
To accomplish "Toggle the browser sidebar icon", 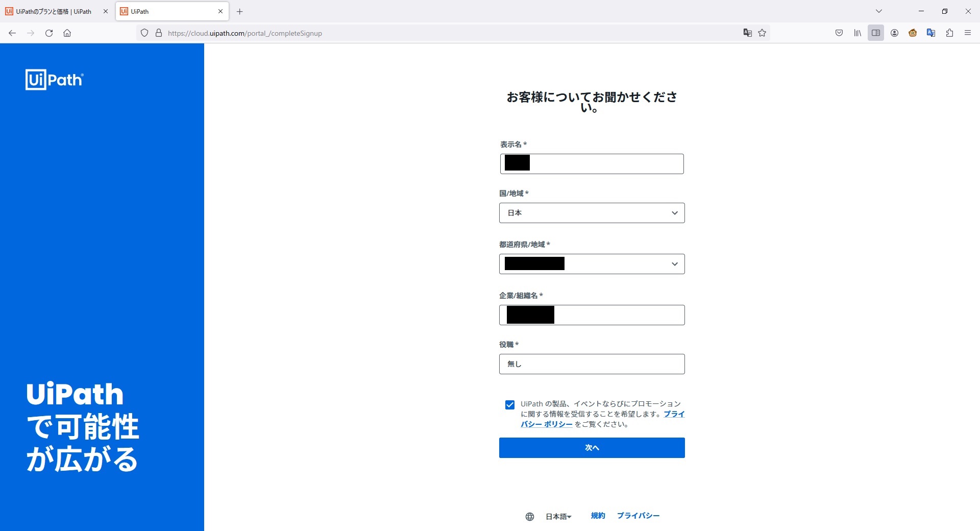I will pos(876,33).
